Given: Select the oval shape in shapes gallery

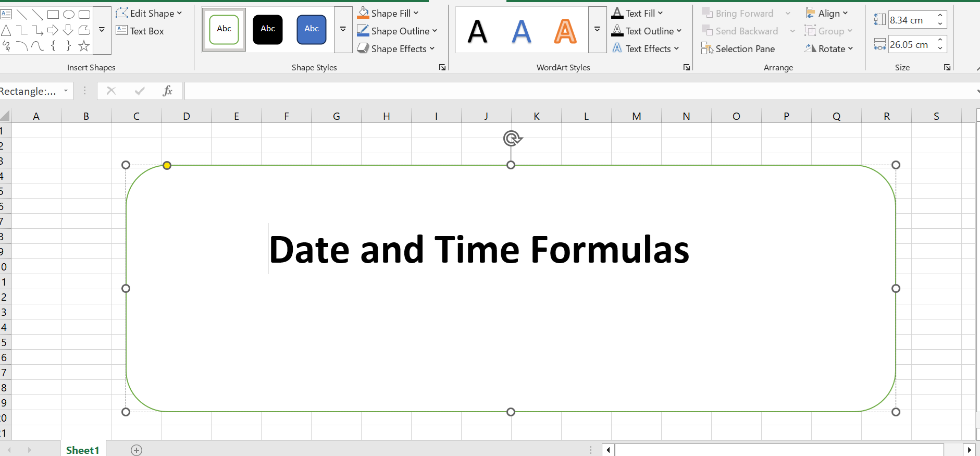Looking at the screenshot, I should coord(69,15).
